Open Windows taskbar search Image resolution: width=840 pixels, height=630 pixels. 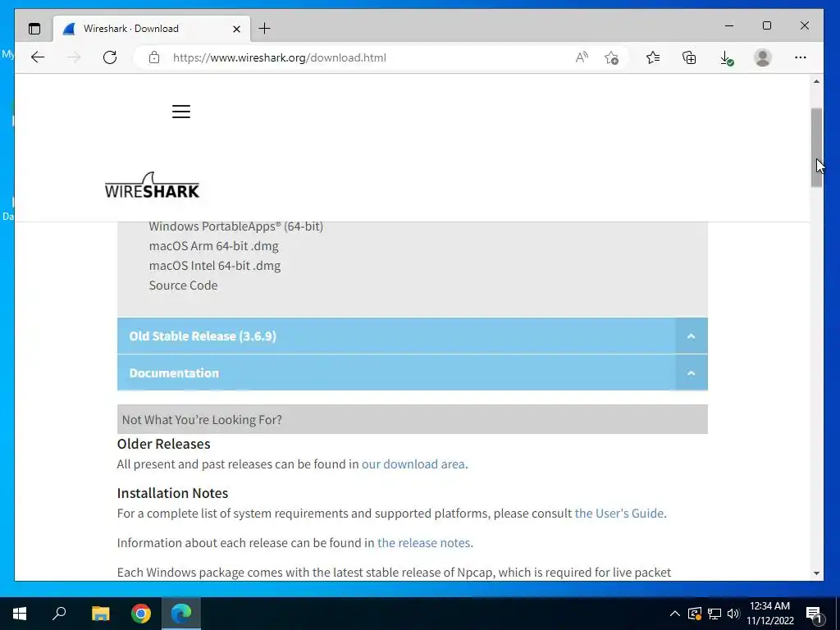tap(59, 614)
